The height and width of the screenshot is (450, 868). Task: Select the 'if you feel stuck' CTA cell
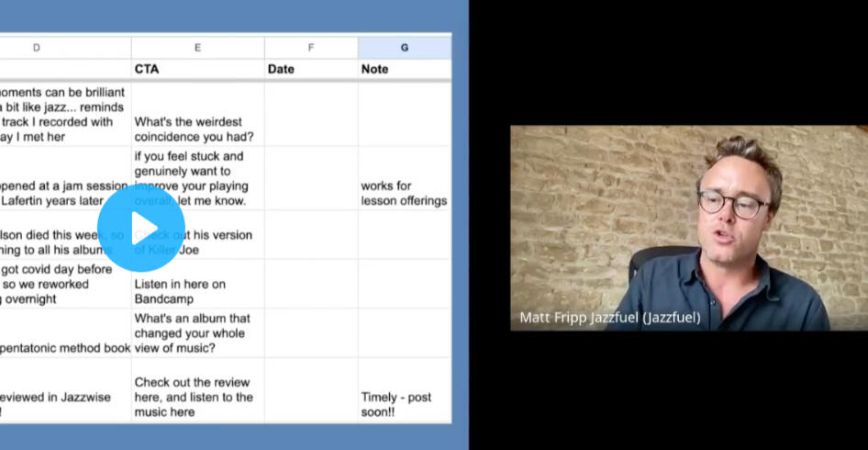197,178
